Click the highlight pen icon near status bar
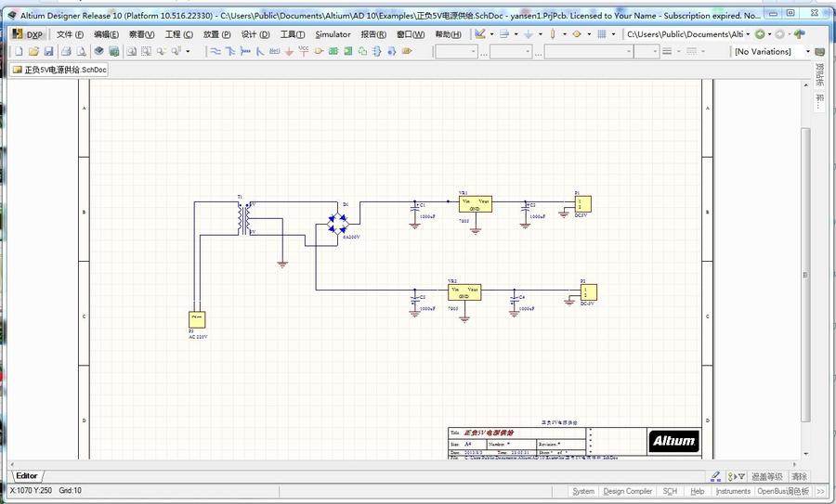 tap(716, 476)
